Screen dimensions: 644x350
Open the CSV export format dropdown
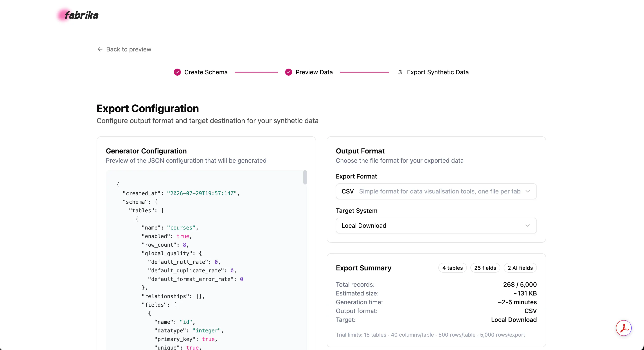pyautogui.click(x=436, y=191)
